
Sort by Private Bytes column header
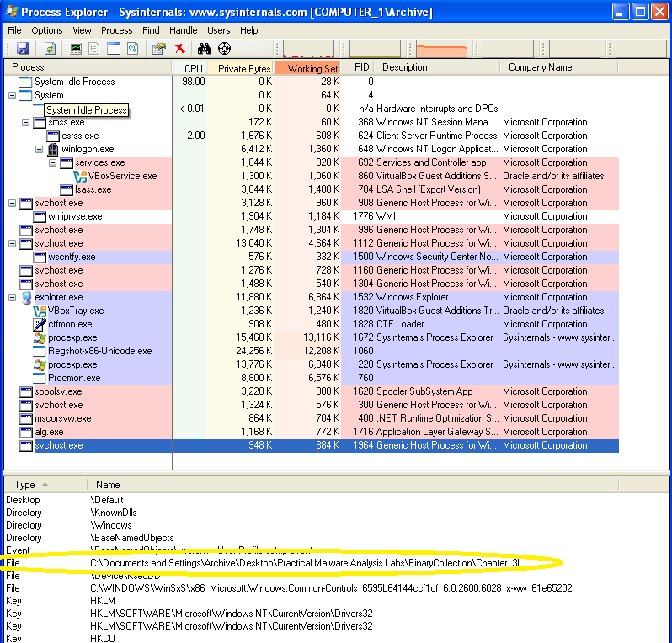coord(243,68)
